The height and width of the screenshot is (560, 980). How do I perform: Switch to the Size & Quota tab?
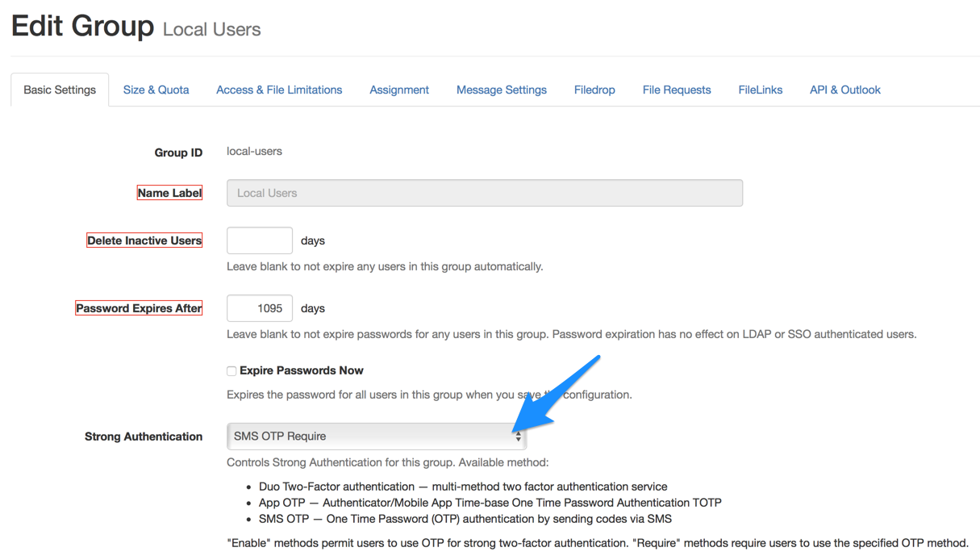(156, 90)
